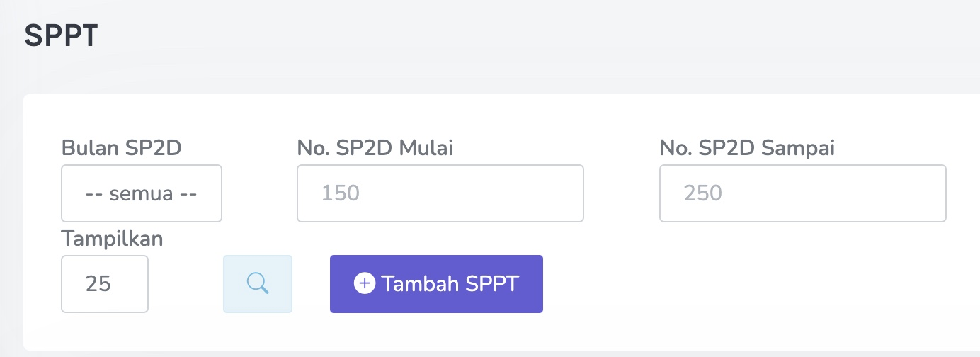Click the value 25 in Tampilkan
Viewport: 980px width, 357px height.
(x=98, y=284)
